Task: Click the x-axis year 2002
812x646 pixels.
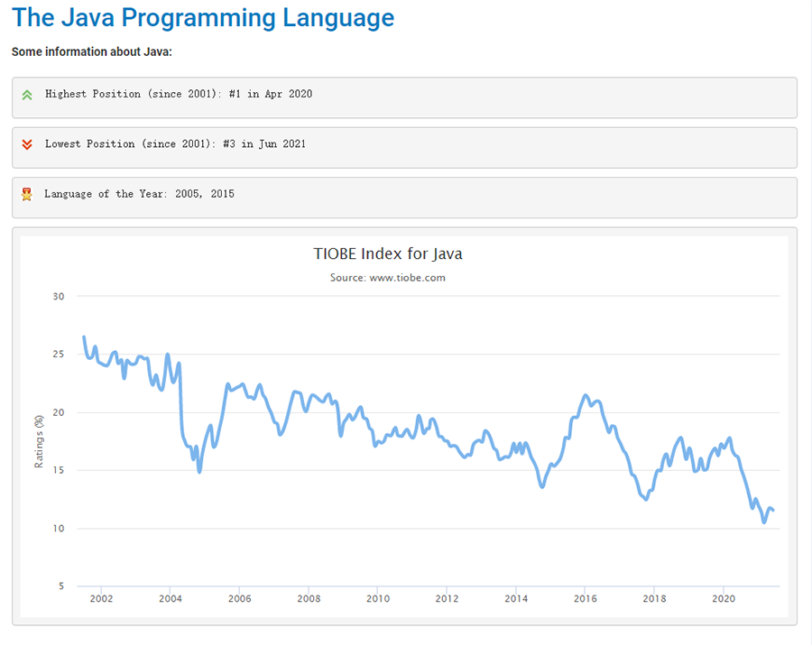Action: click(101, 599)
